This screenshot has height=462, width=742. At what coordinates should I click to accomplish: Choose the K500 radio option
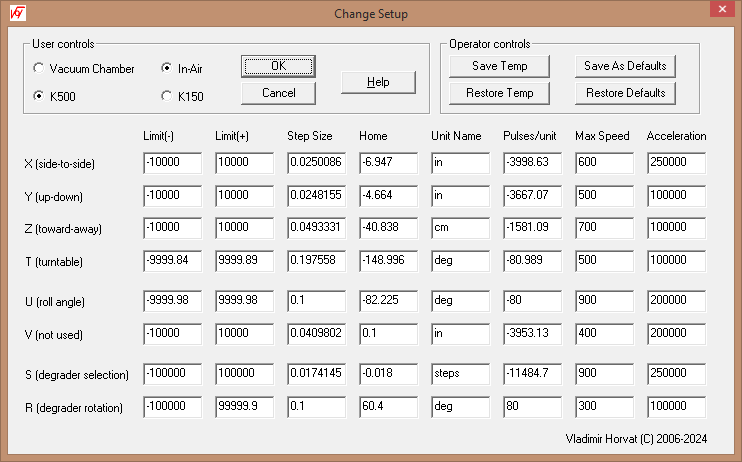[54, 97]
